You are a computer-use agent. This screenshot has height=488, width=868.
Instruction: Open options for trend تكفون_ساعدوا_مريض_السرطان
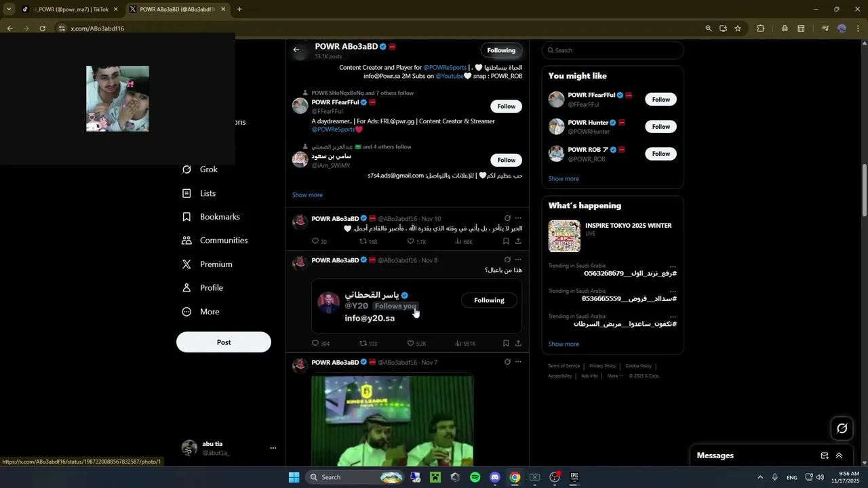click(x=673, y=317)
